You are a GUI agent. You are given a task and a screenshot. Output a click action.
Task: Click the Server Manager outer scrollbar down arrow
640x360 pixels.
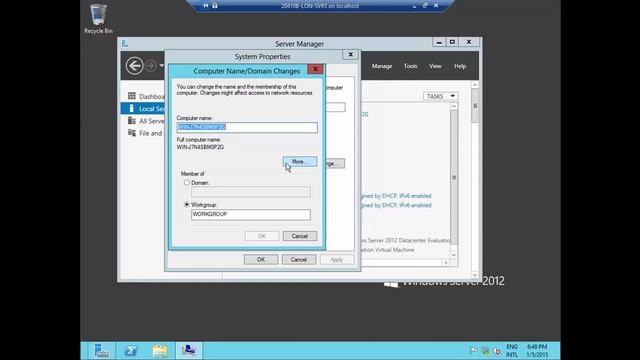[x=475, y=275]
